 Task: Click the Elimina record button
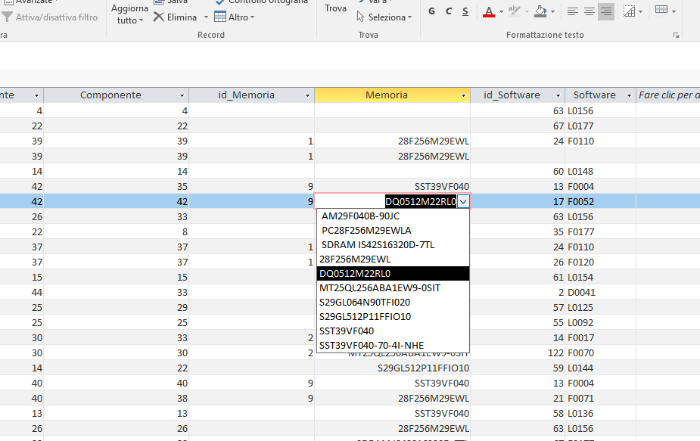[175, 17]
